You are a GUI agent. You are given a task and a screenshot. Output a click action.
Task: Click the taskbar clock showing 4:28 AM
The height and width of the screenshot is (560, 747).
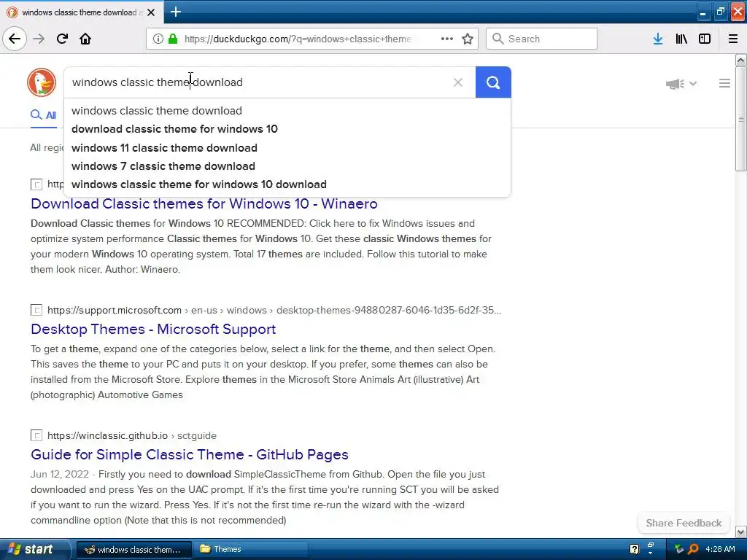[720, 549]
